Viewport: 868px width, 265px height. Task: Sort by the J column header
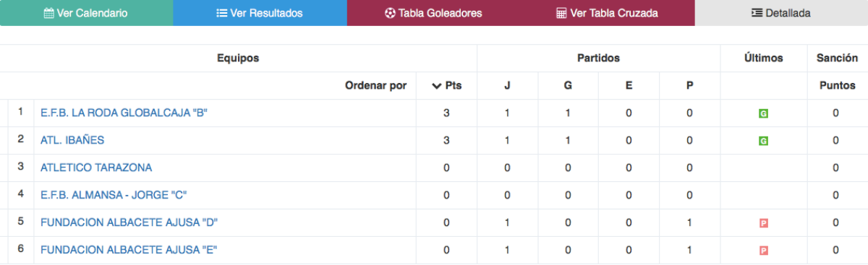pos(507,86)
